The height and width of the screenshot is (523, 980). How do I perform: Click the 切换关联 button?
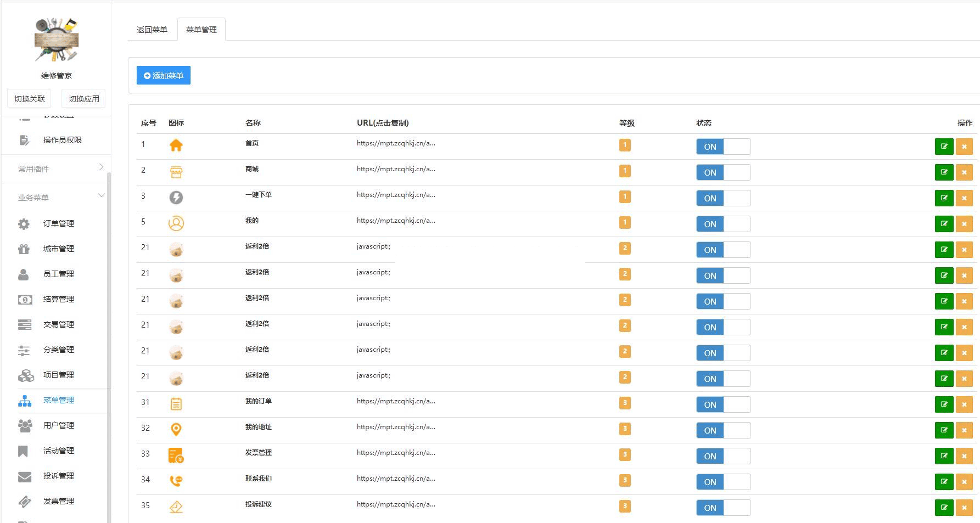pos(30,99)
